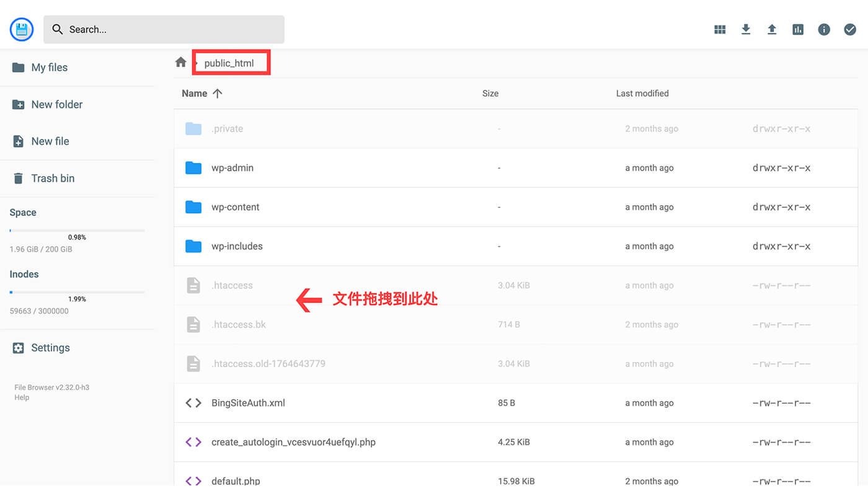This screenshot has width=868, height=496.
Task: Open the usage statistics chart icon
Action: tap(798, 29)
